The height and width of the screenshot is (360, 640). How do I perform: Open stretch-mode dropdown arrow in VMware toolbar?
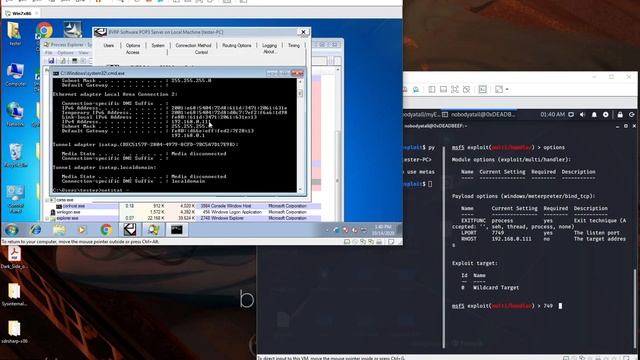tap(507, 89)
